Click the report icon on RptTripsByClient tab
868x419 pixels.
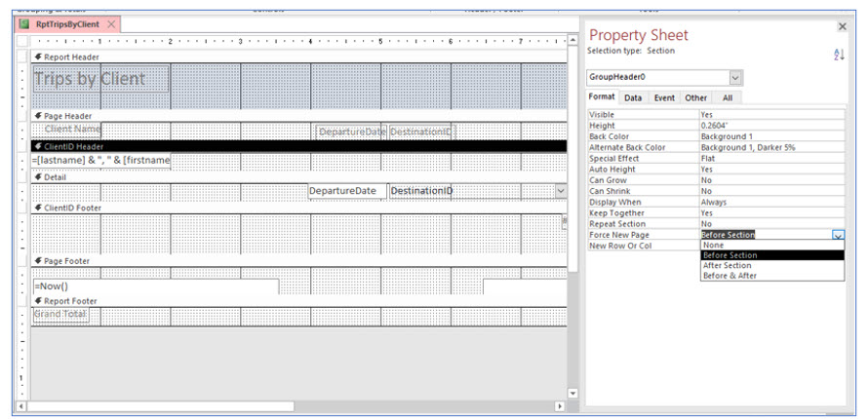(23, 24)
